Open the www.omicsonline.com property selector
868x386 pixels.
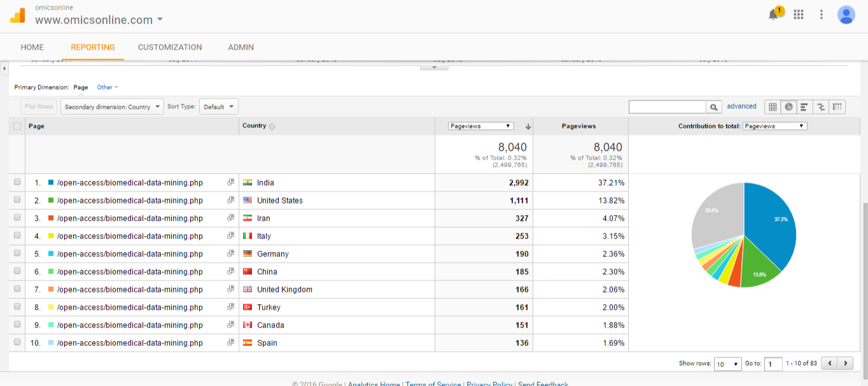tap(99, 20)
